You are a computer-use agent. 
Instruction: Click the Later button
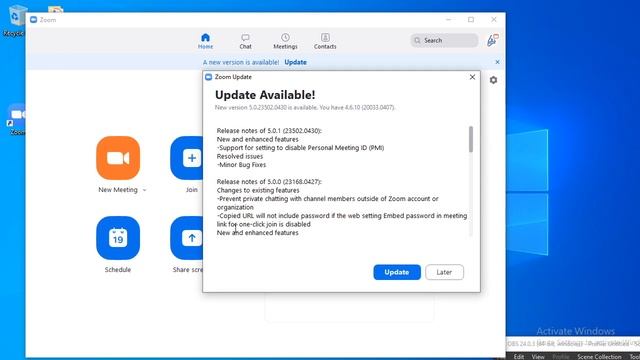444,272
